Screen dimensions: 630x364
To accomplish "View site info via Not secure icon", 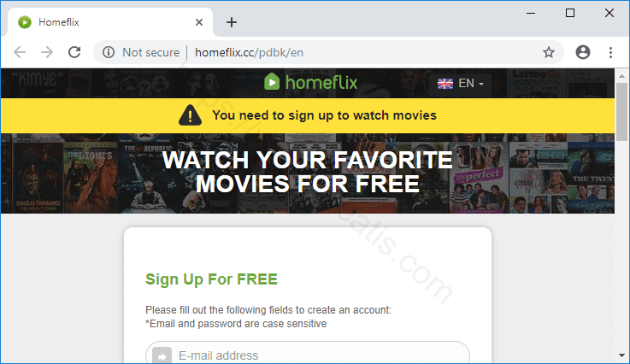I will pyautogui.click(x=109, y=52).
